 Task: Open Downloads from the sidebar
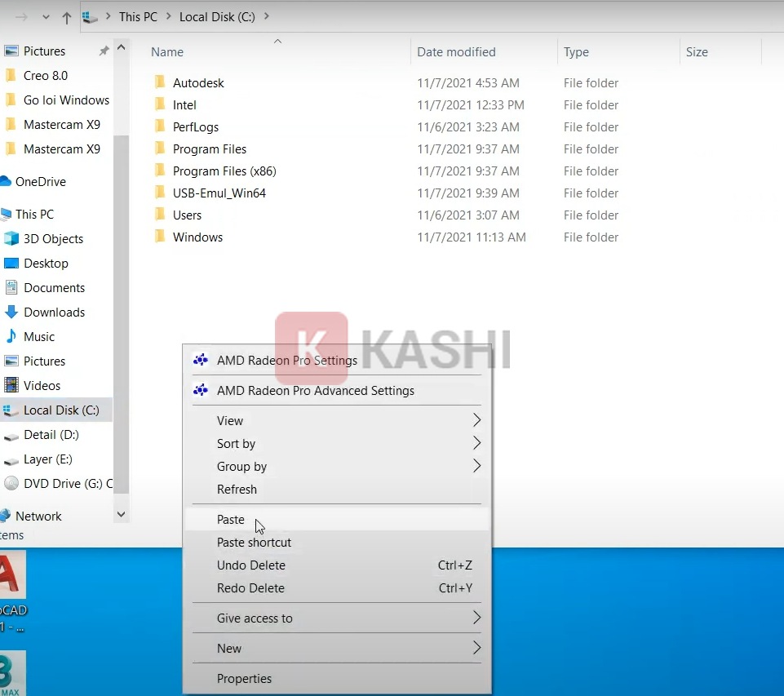tap(54, 312)
